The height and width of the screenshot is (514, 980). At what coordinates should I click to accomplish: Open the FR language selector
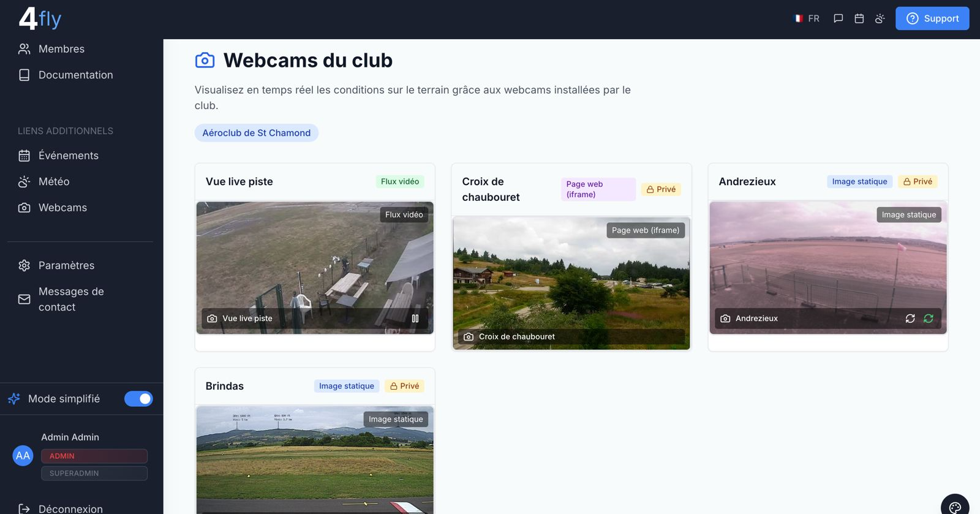pyautogui.click(x=807, y=18)
